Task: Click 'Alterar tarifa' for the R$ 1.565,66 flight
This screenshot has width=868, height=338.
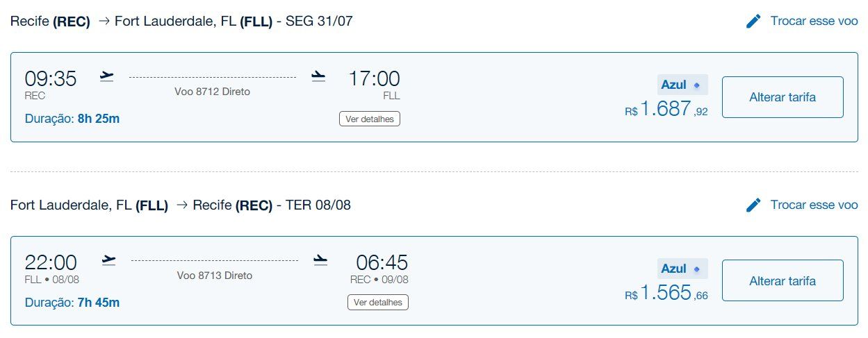Action: [x=783, y=280]
